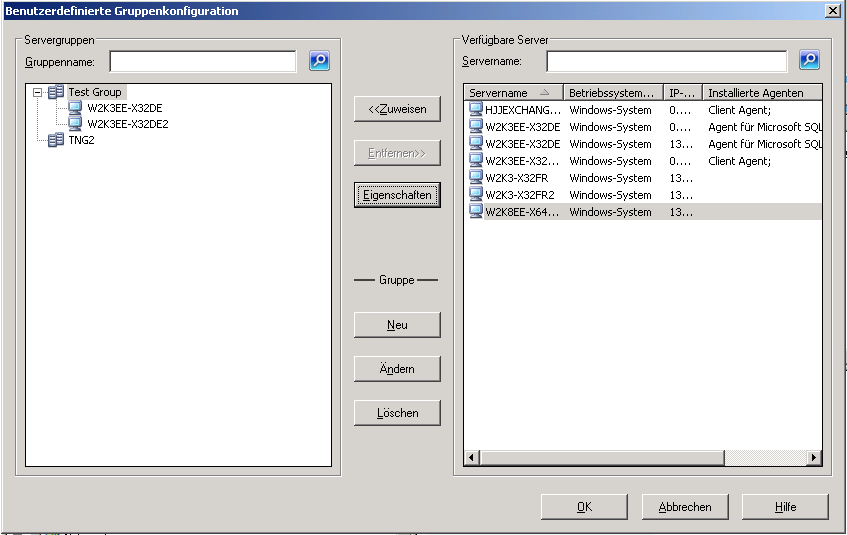Select the W2K3EE-X32... server name
The image size is (847, 535).
tap(522, 160)
